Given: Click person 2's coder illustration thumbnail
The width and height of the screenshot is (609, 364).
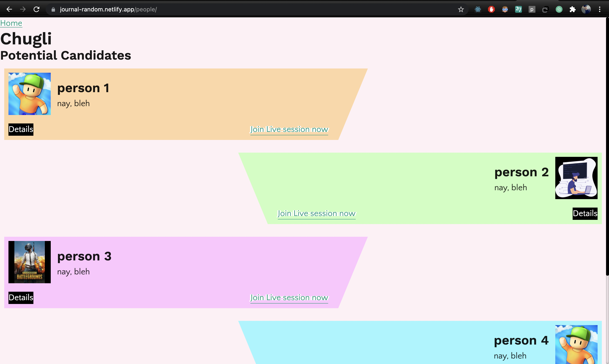Looking at the screenshot, I should click(x=576, y=178).
